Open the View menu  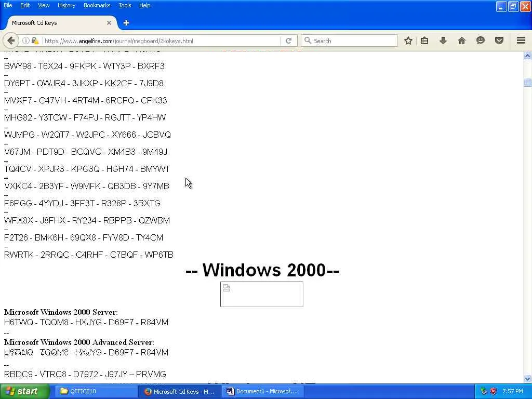pos(44,5)
